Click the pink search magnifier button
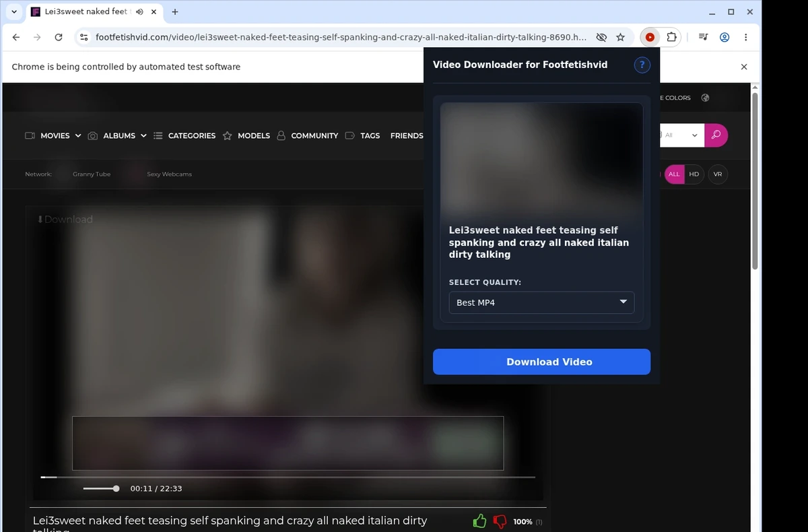The width and height of the screenshot is (808, 532). [716, 135]
